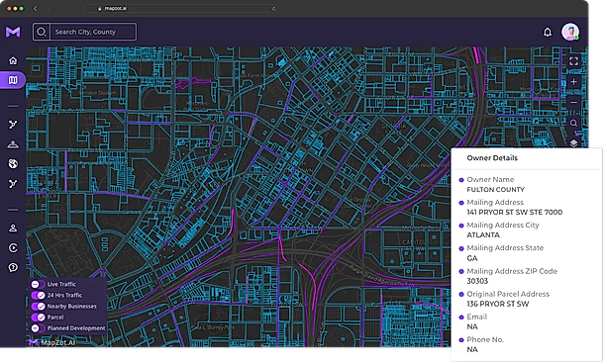
Task: Click the map search magnifier tool
Action: click(573, 123)
